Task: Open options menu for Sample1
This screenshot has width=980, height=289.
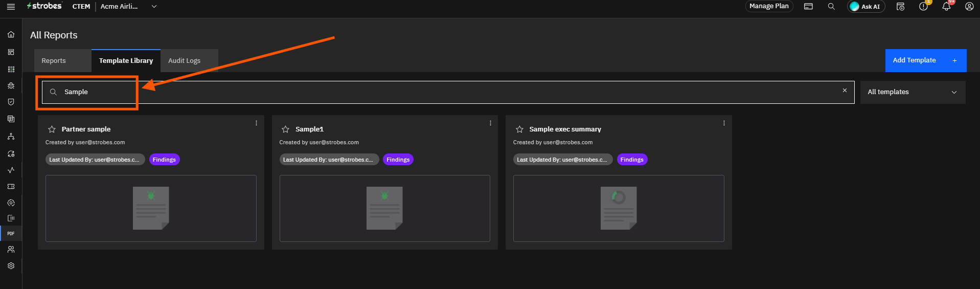Action: [x=490, y=123]
